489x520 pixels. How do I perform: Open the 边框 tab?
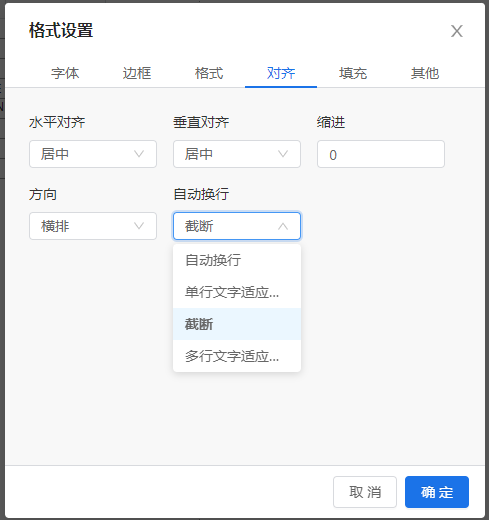(x=137, y=73)
